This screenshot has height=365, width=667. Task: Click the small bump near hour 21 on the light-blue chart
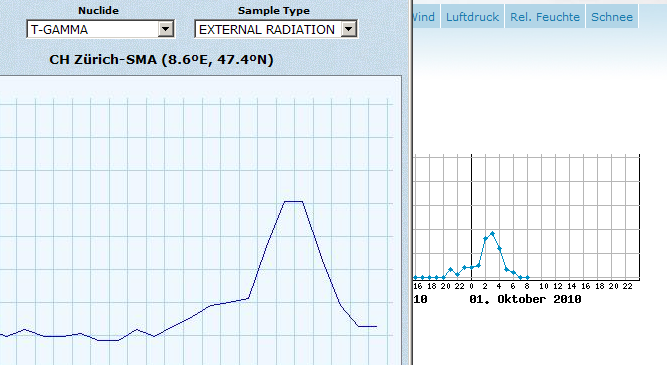tap(450, 269)
